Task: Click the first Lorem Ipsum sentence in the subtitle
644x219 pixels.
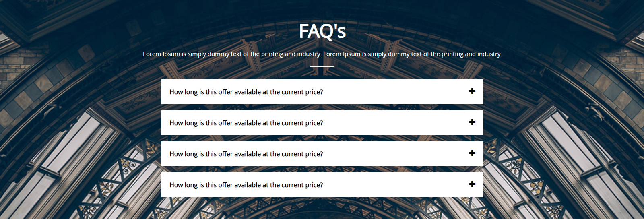Action: coord(232,54)
